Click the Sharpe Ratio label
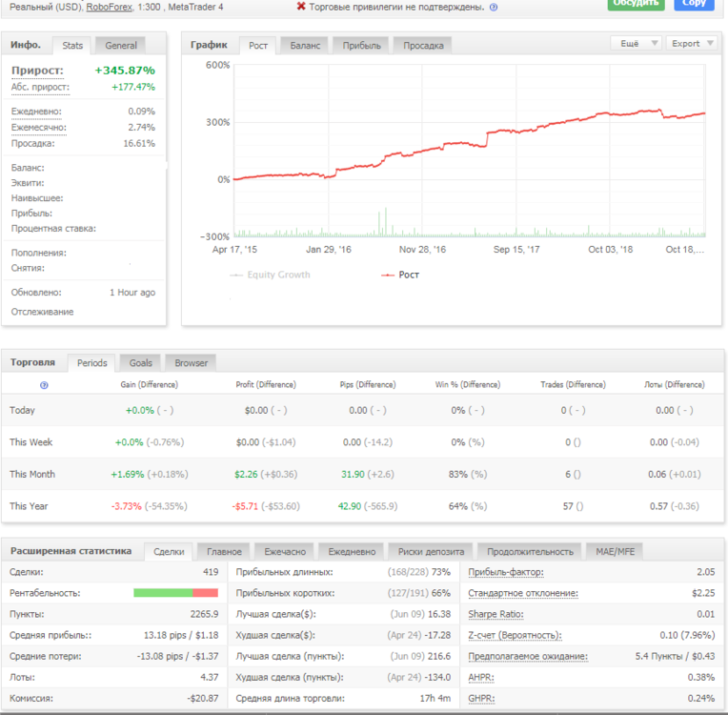 [495, 614]
